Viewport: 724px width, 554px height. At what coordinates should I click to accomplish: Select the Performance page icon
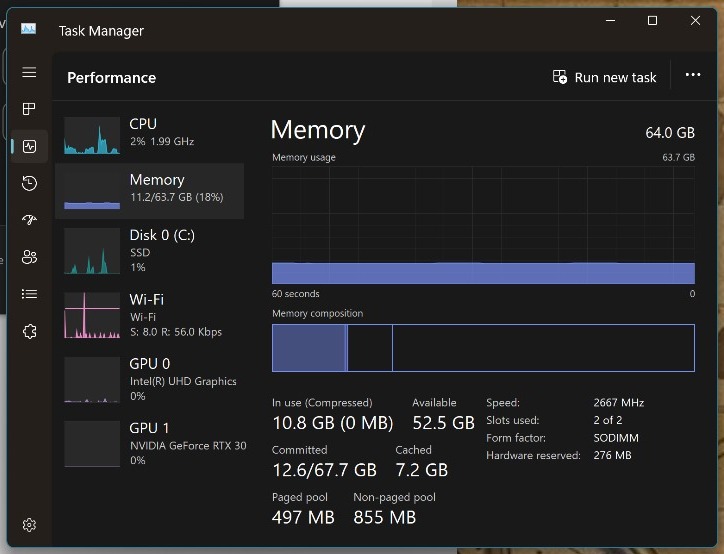coord(29,146)
